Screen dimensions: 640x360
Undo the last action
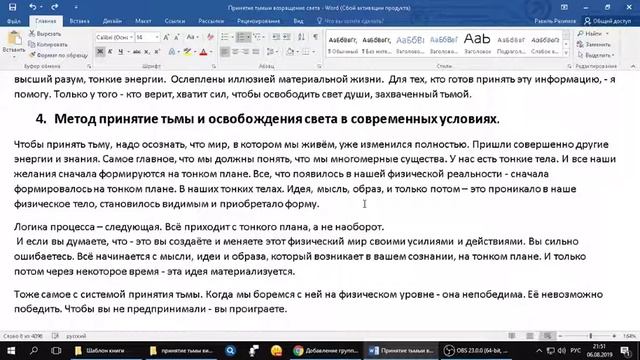(33, 7)
